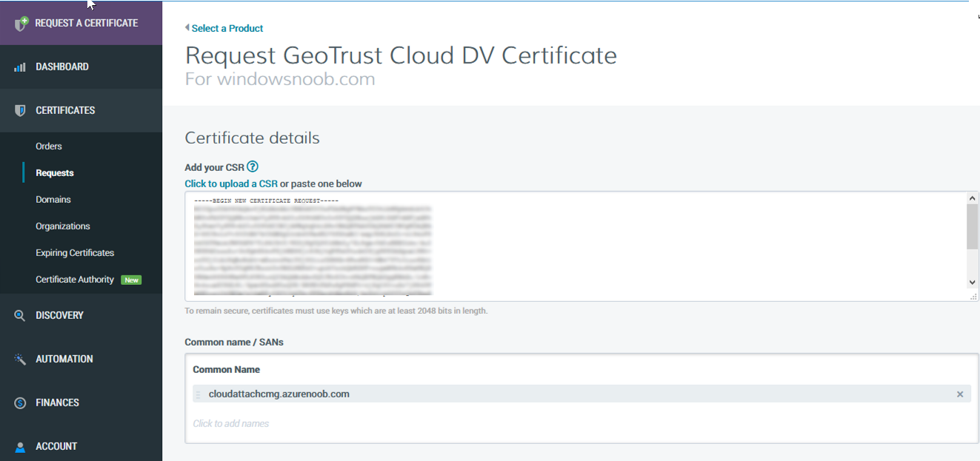
Task: Click the Click to upload a CSR link
Action: [231, 184]
